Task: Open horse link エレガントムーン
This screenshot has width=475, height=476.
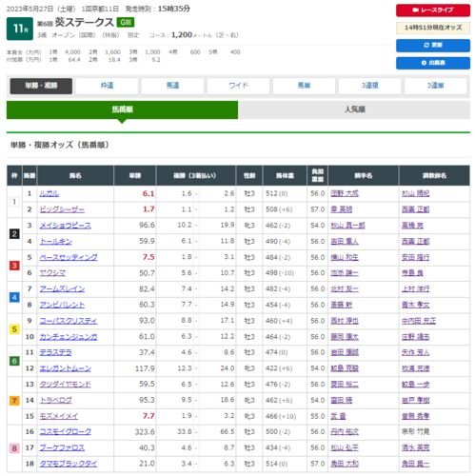Action: tap(65, 368)
